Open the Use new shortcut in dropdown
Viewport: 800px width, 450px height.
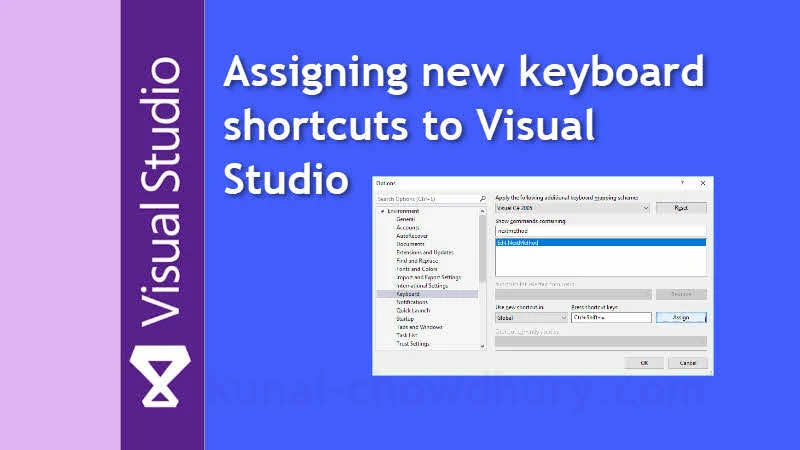(532, 318)
